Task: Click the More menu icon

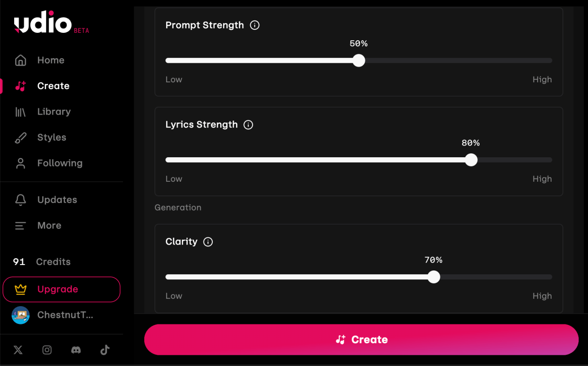Action: pos(20,225)
